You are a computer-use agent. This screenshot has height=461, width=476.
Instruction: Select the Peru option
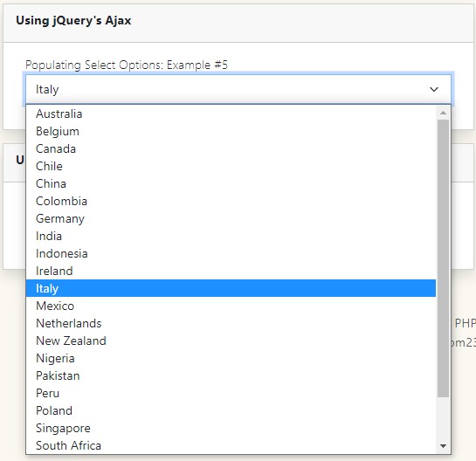click(231, 393)
